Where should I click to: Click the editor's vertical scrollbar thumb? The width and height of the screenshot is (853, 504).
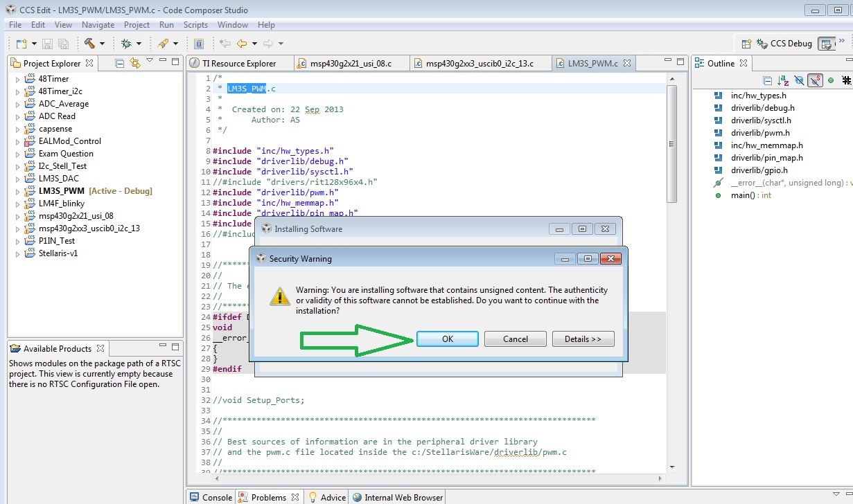tap(671, 144)
